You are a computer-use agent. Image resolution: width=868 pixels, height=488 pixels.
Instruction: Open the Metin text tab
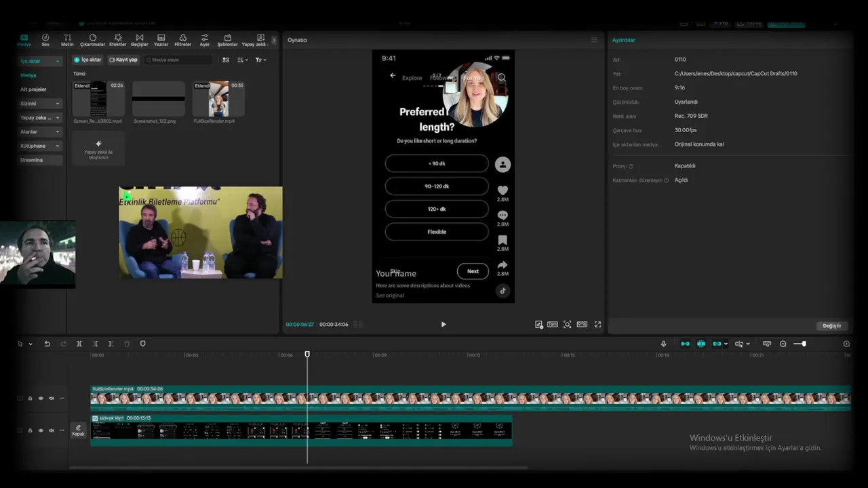[x=67, y=40]
